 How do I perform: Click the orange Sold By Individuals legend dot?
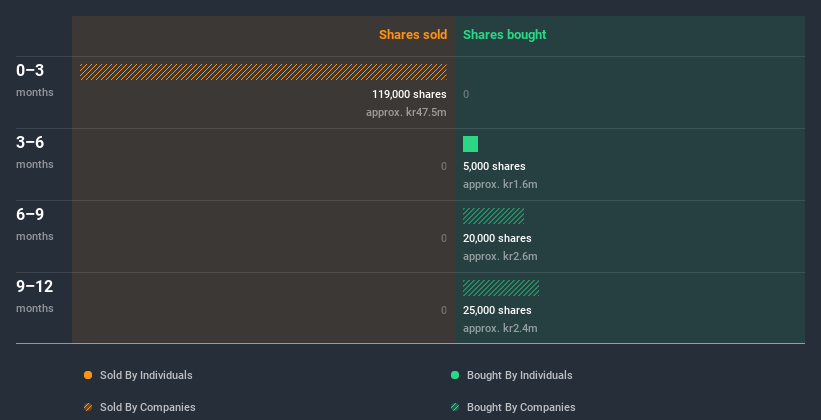(88, 375)
